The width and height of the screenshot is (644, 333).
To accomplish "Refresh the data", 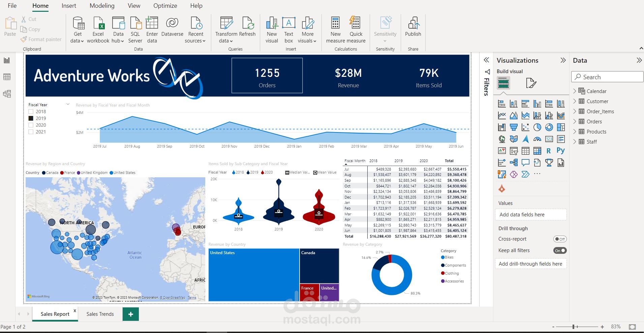I will pos(247,27).
